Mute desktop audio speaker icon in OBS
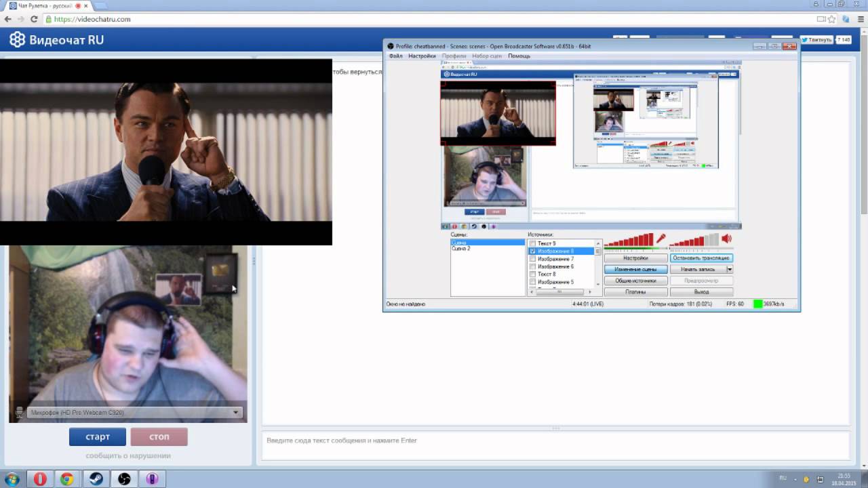Viewport: 868px width, 488px height. pyautogui.click(x=727, y=239)
